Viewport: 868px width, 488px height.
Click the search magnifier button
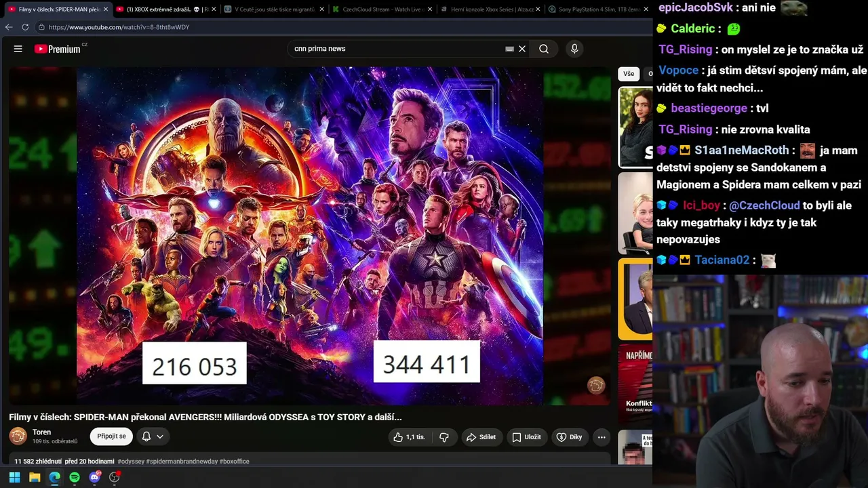tap(544, 49)
